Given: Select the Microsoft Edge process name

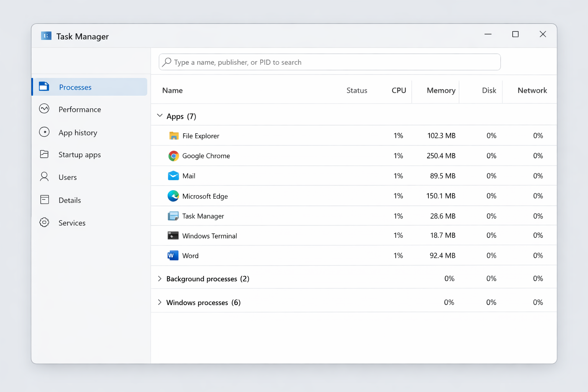Looking at the screenshot, I should [205, 196].
